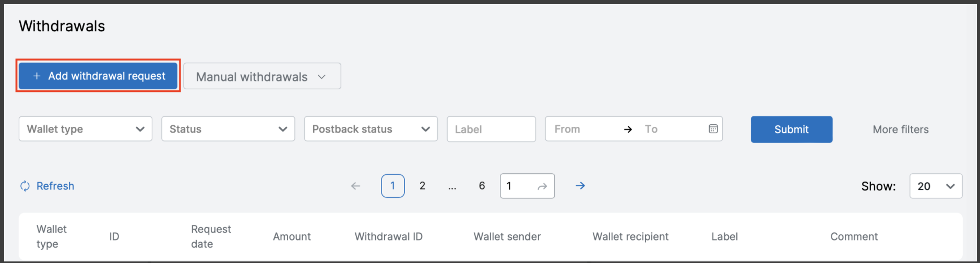This screenshot has height=263, width=980.
Task: Change the Show rows-per-page dropdown
Action: 936,186
